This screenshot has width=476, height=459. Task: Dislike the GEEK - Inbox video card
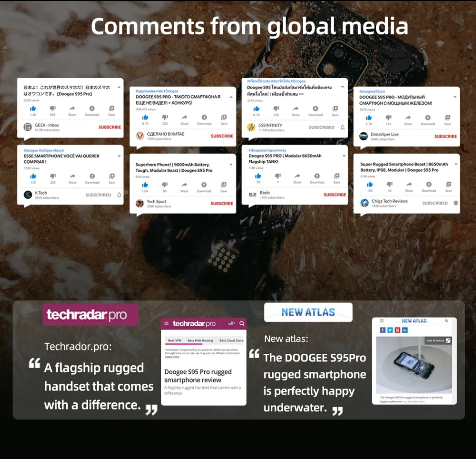tap(52, 108)
